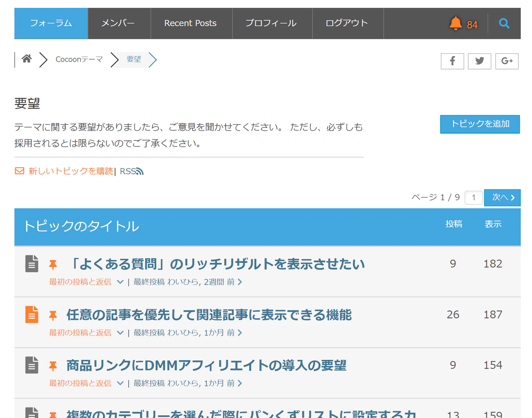Click orange document icon of 任意の記事 topic

point(32,314)
